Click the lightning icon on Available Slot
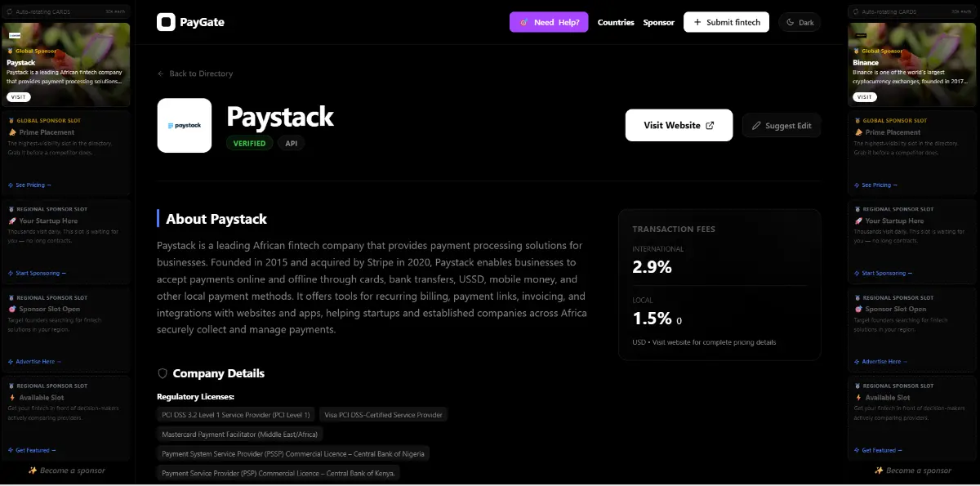Screen dimensions: 980x486 pyautogui.click(x=14, y=399)
